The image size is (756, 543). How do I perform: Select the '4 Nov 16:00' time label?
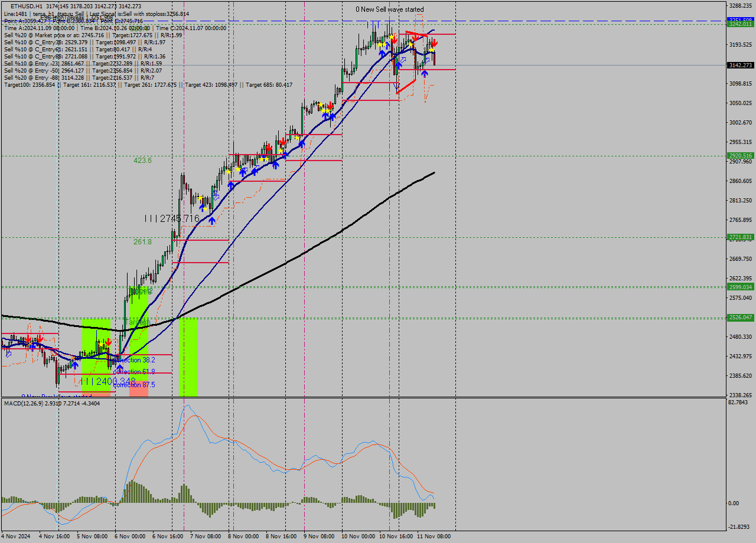[x=55, y=537]
